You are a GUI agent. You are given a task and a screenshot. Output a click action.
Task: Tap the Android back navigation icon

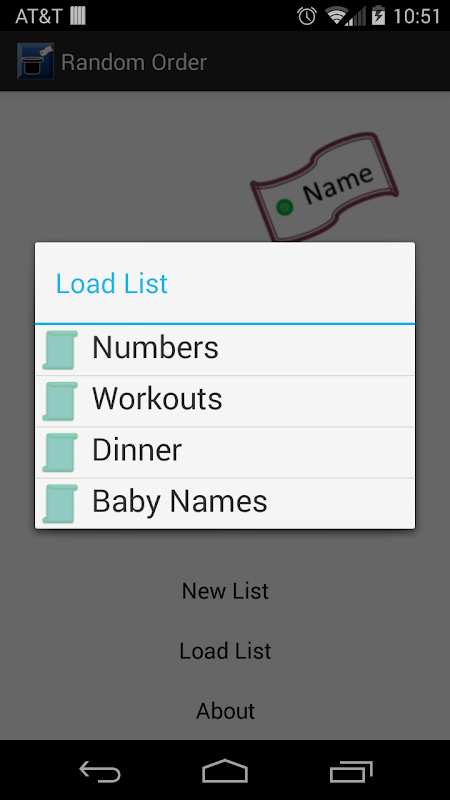pyautogui.click(x=100, y=771)
